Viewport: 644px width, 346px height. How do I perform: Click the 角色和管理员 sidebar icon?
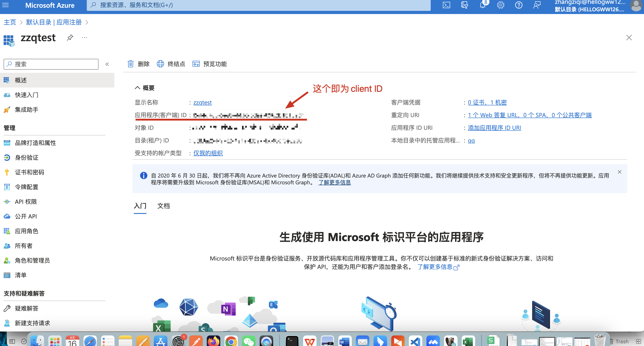click(7, 261)
